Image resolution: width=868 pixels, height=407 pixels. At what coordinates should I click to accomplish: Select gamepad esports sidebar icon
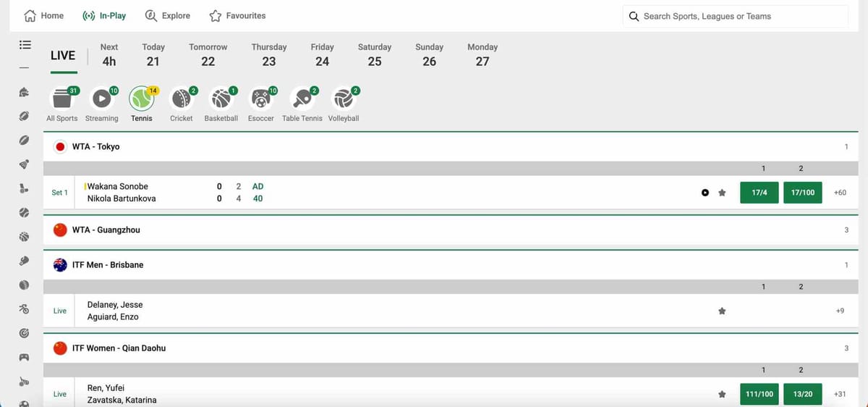25,357
